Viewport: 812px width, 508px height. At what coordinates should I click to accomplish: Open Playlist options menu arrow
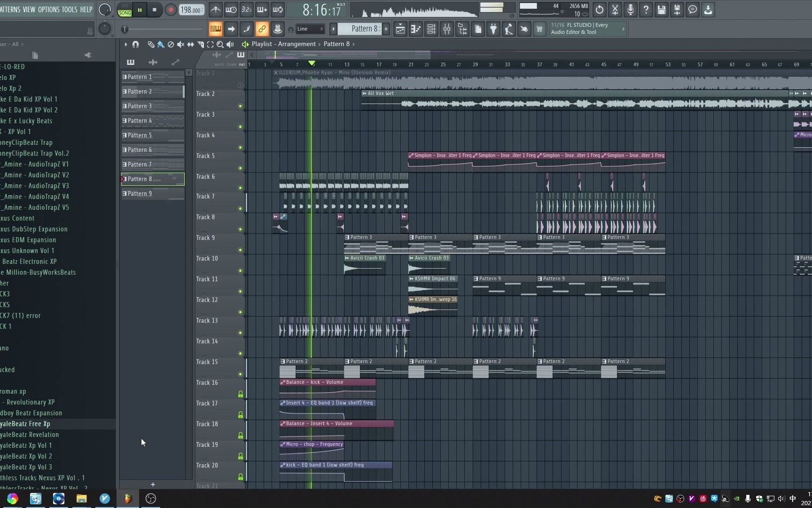[x=125, y=44]
